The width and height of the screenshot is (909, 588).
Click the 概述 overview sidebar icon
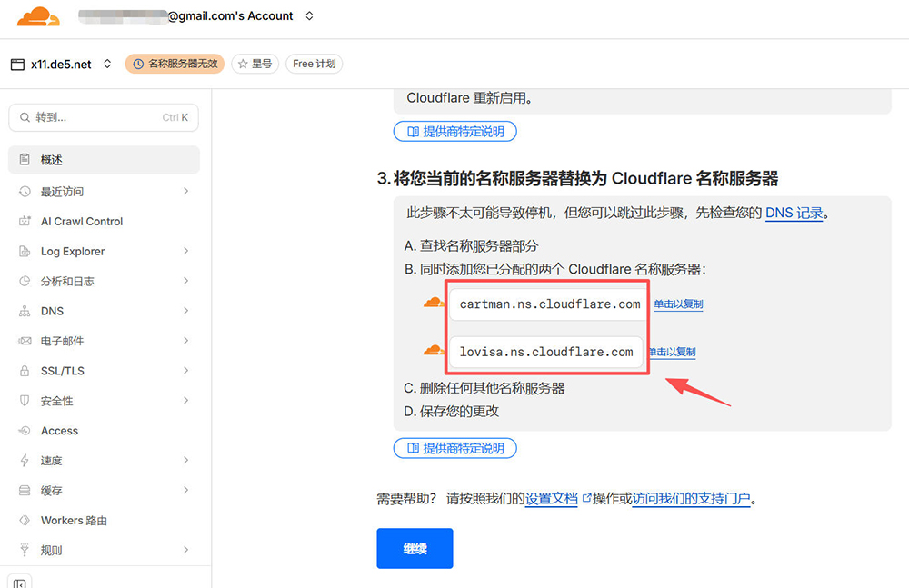pyautogui.click(x=25, y=160)
